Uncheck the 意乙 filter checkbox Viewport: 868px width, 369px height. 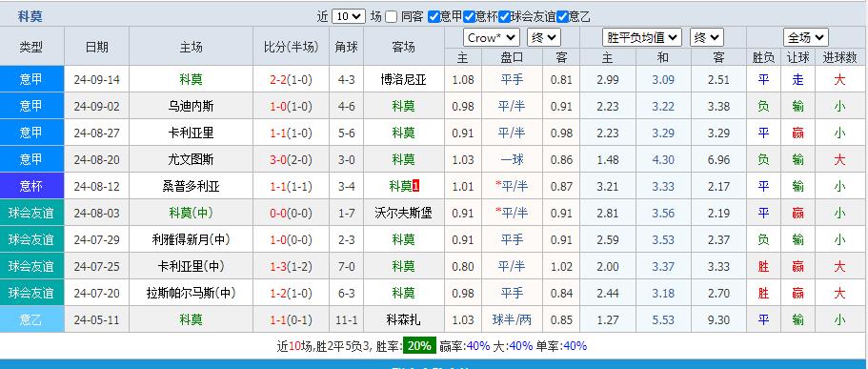click(x=563, y=16)
